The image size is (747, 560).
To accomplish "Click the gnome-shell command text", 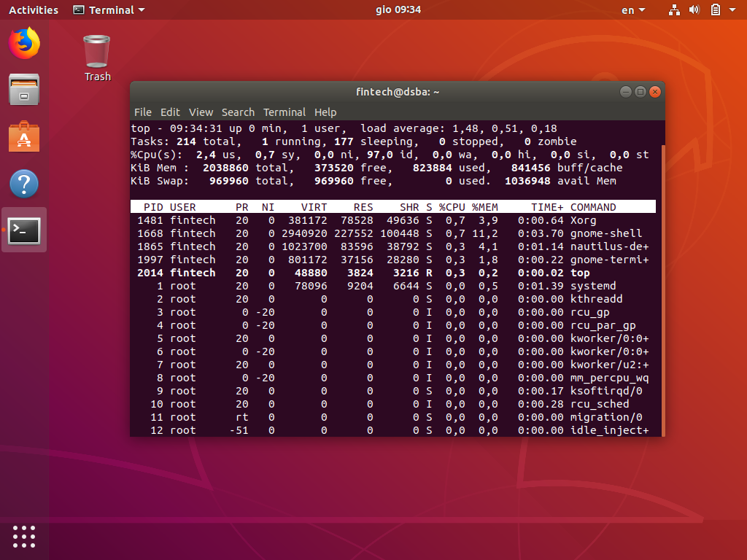I will (606, 233).
